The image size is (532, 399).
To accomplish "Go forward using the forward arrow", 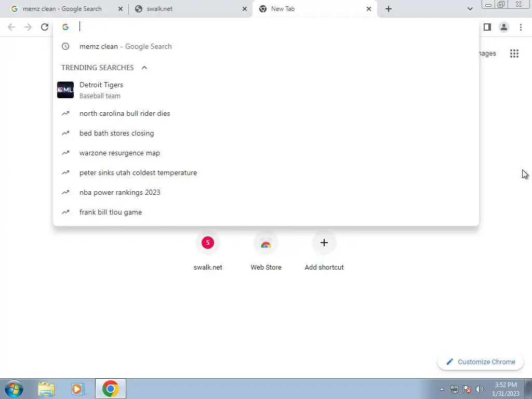I will [x=28, y=27].
